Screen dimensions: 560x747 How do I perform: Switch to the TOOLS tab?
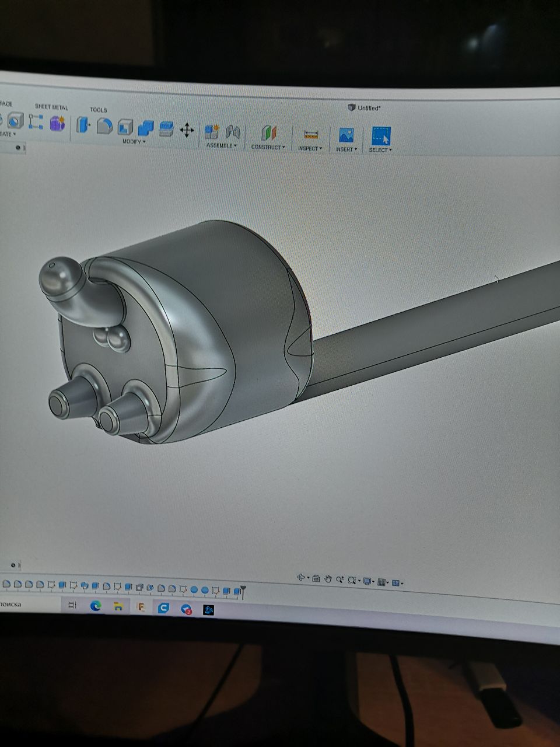pos(98,110)
